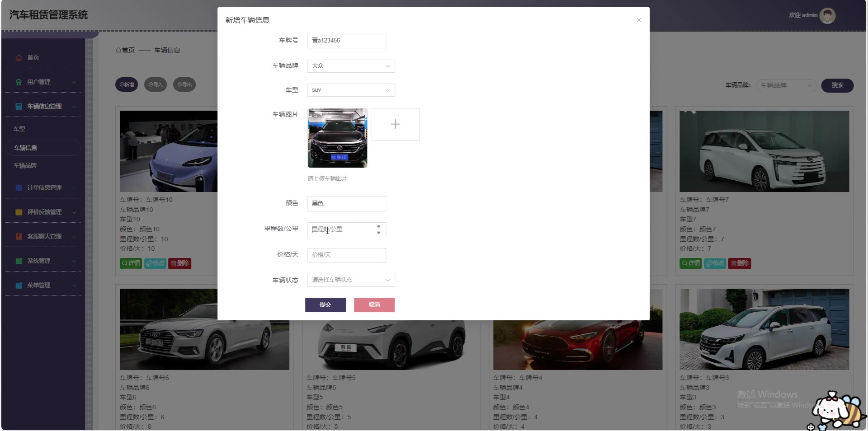Click the home icon beside 首页 in sidebar
The width and height of the screenshot is (868, 431).
19,58
